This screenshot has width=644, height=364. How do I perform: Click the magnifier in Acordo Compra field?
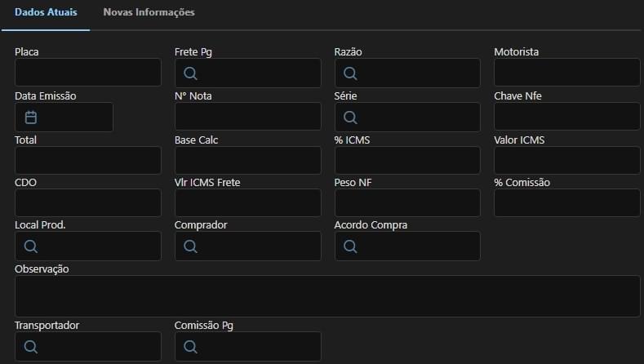pos(350,246)
